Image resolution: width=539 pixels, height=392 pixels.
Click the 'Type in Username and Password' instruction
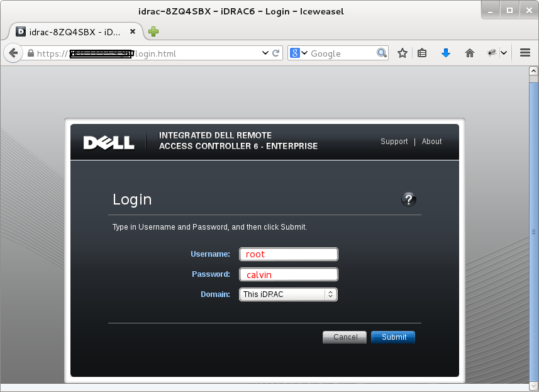[209, 227]
